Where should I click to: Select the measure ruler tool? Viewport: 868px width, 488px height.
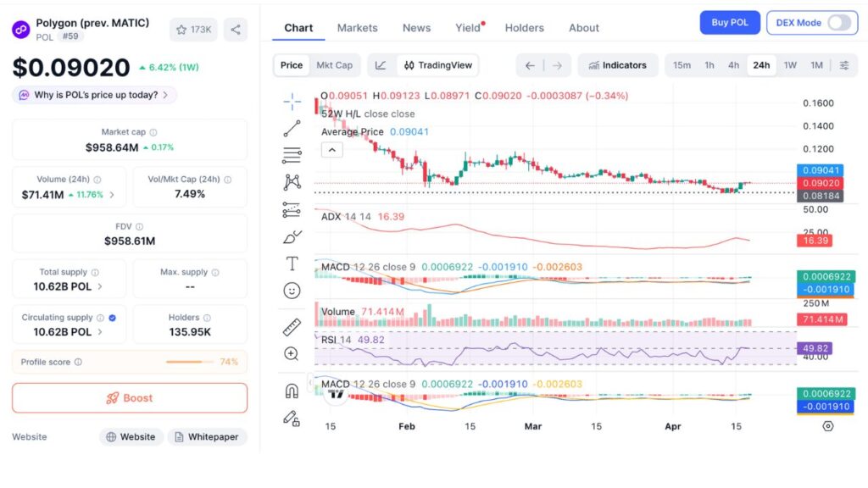tap(292, 327)
